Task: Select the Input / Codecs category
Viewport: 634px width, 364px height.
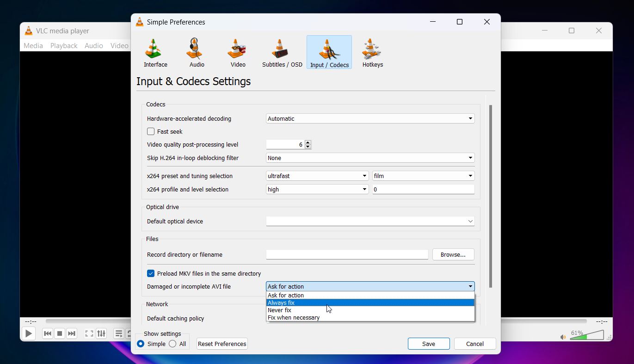Action: [x=329, y=52]
